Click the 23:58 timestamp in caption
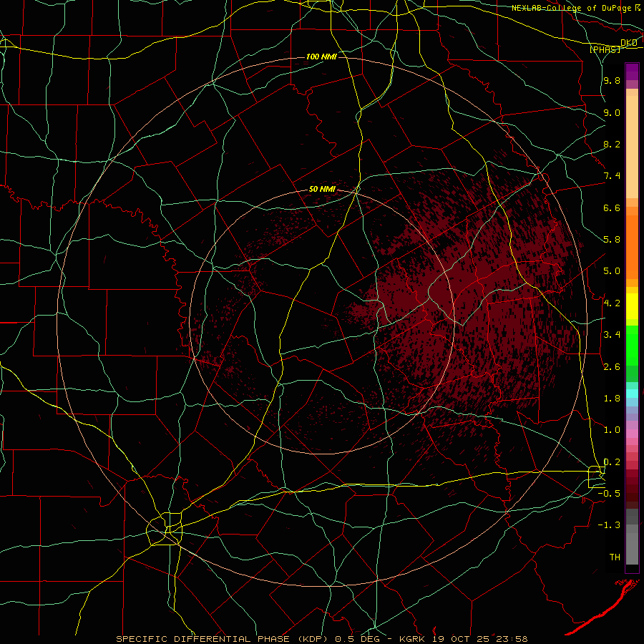This screenshot has width=644, height=644. pos(513,639)
